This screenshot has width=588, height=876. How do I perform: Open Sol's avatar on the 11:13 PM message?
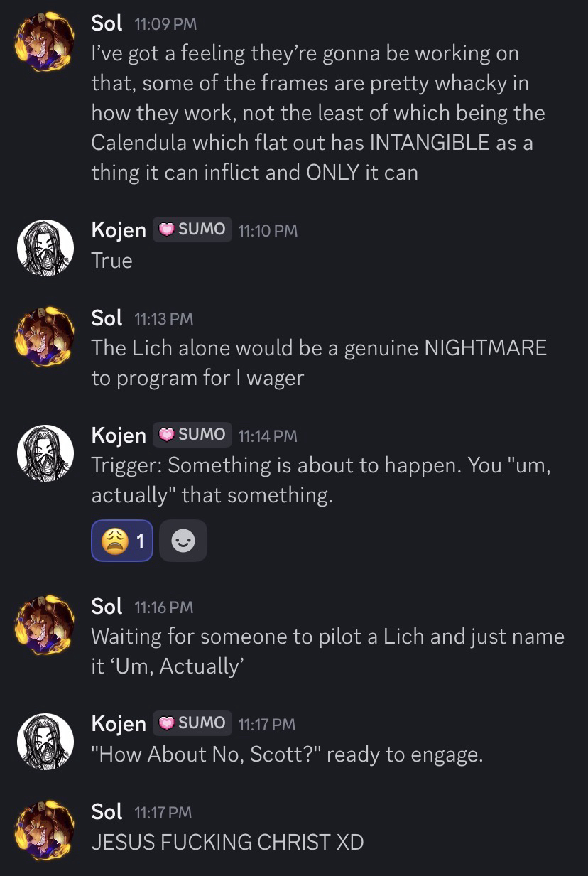tap(45, 336)
